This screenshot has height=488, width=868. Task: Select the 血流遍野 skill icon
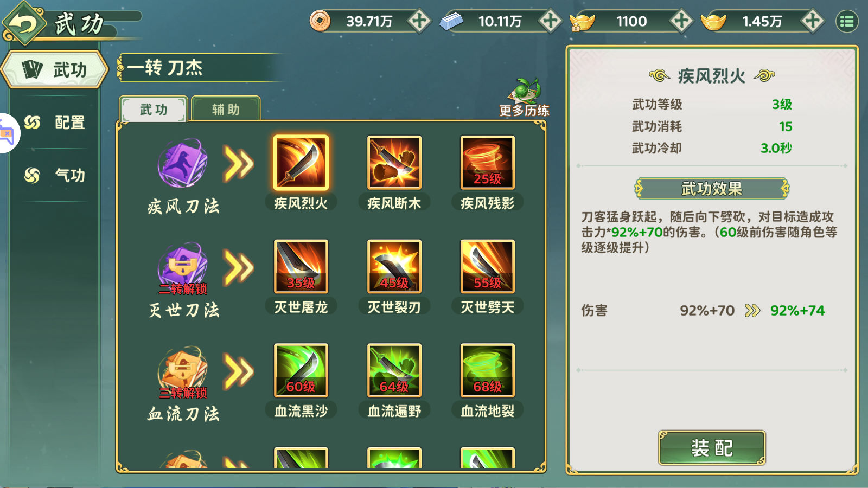394,370
